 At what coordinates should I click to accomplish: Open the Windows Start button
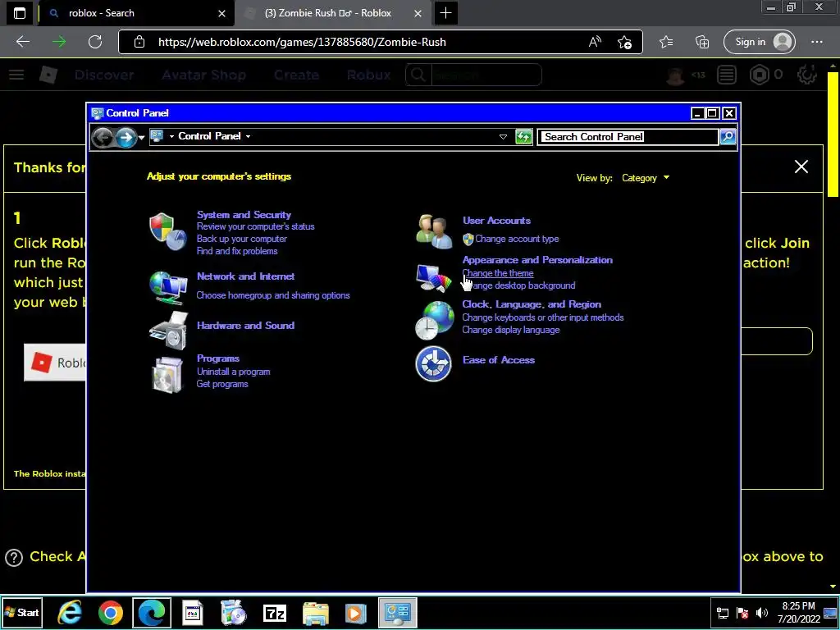[21, 612]
